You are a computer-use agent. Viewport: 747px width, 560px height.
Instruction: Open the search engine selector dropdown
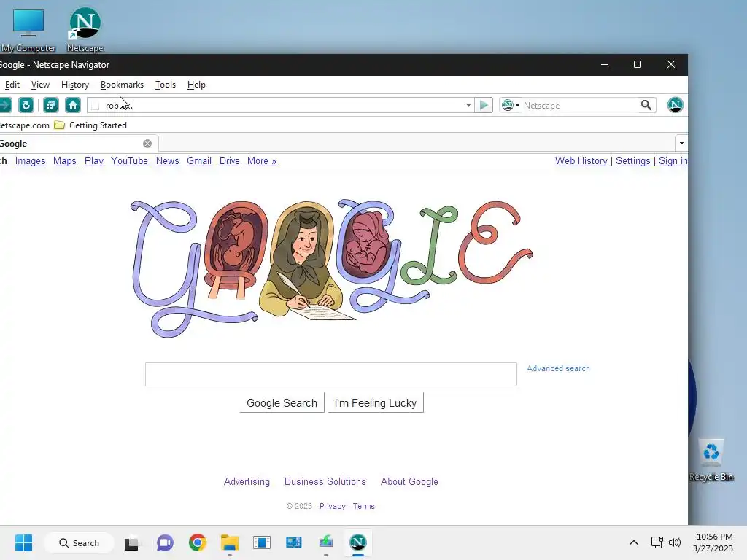(511, 105)
